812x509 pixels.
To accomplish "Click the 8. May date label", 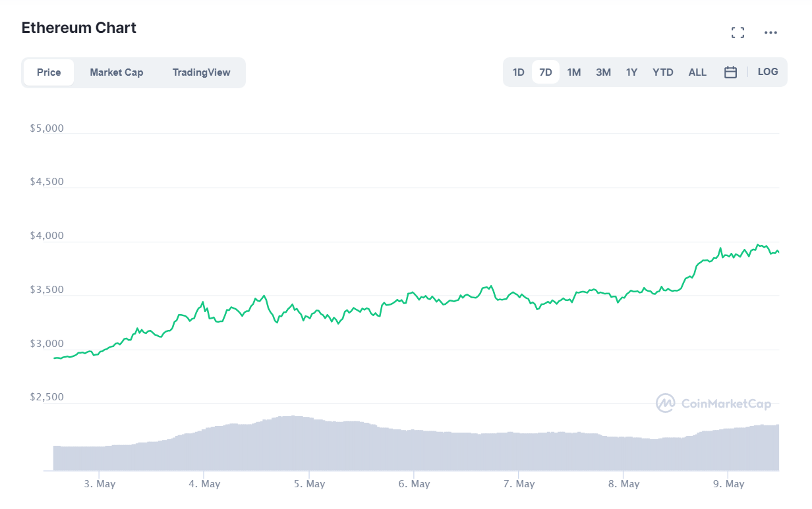I will pos(623,484).
